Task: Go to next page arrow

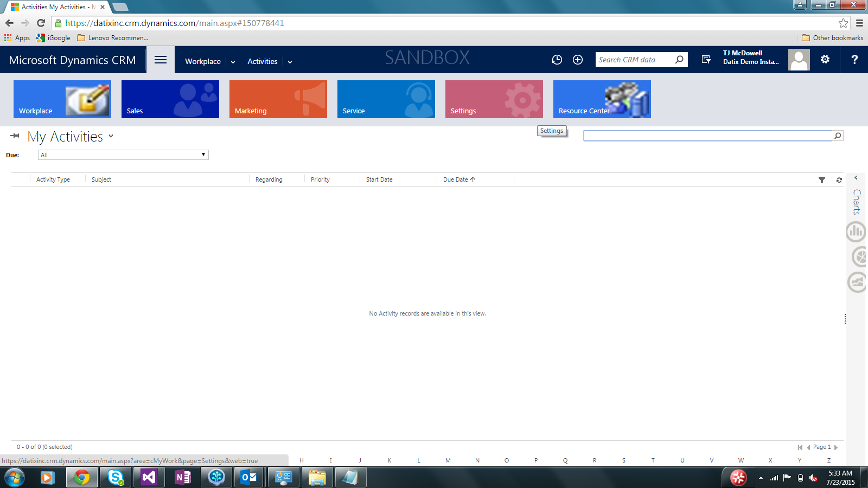Action: 836,447
